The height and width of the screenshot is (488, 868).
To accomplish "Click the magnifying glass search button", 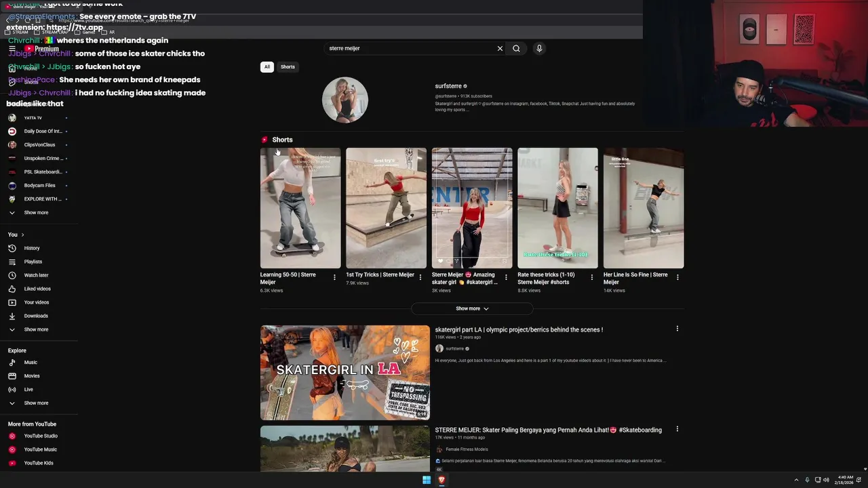I will coord(516,49).
